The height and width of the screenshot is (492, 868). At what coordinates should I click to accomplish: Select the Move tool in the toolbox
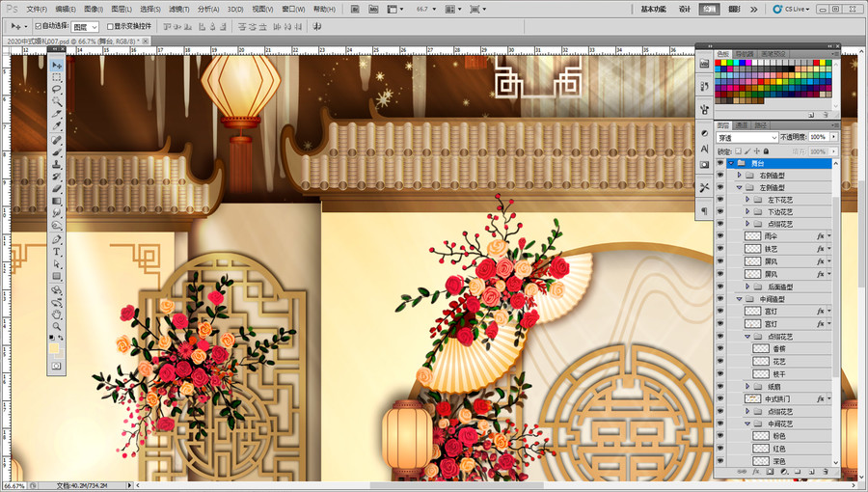[x=57, y=66]
